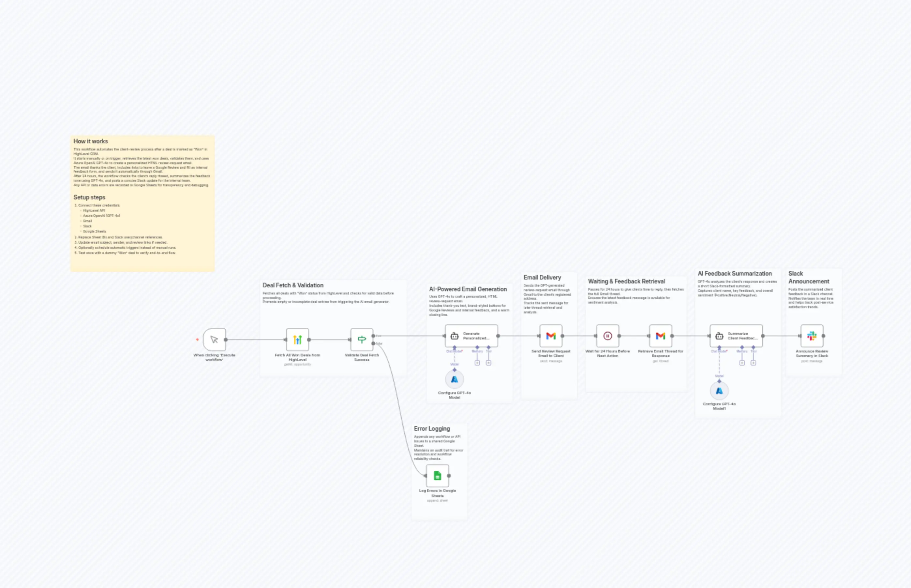Viewport: 911px width, 588px height.
Task: Click the false output of the Validate node
Action: (373, 344)
